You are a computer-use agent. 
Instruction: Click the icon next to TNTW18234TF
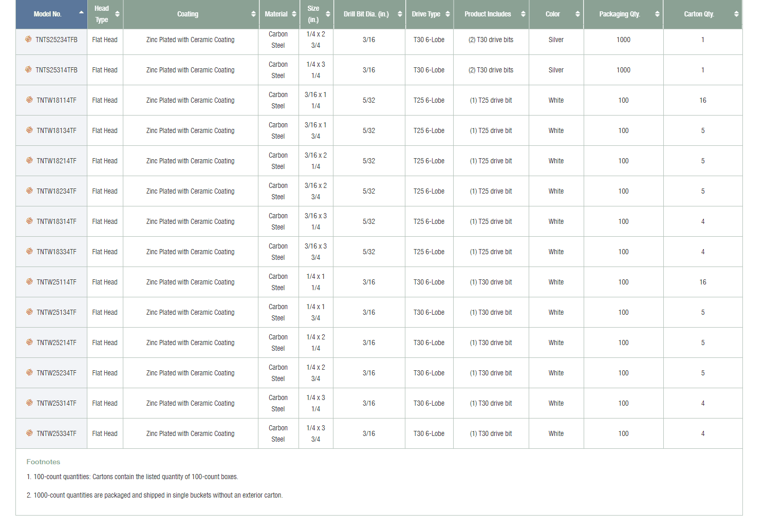(x=29, y=191)
